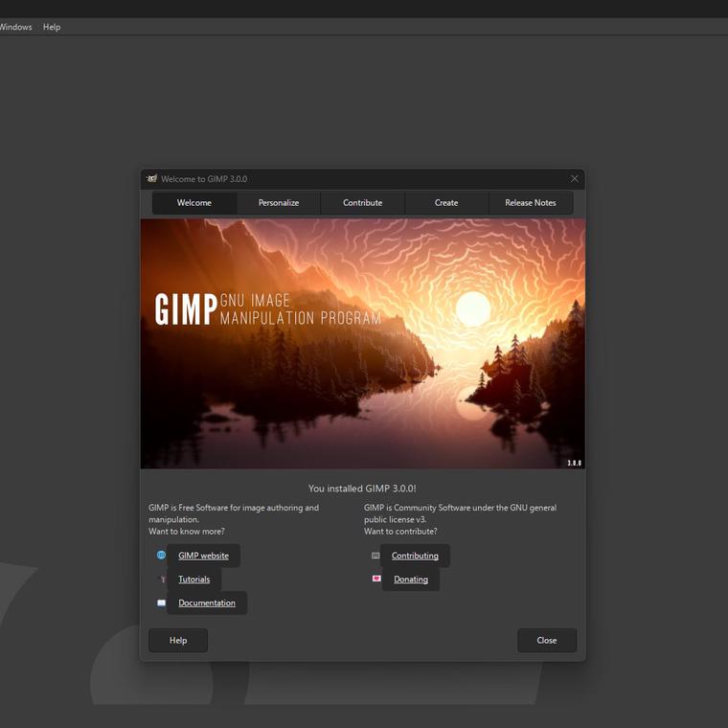Image resolution: width=728 pixels, height=728 pixels.
Task: Open the Help menu in menu bar
Action: click(52, 27)
